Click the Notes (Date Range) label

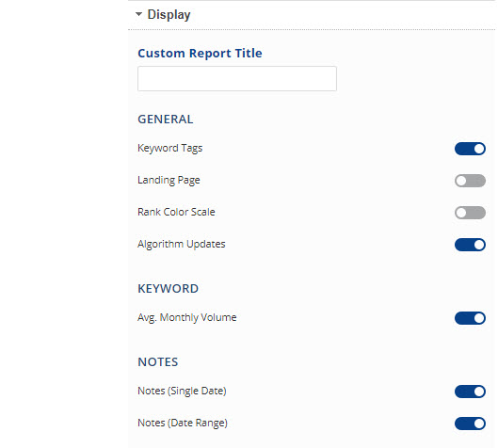pos(183,424)
